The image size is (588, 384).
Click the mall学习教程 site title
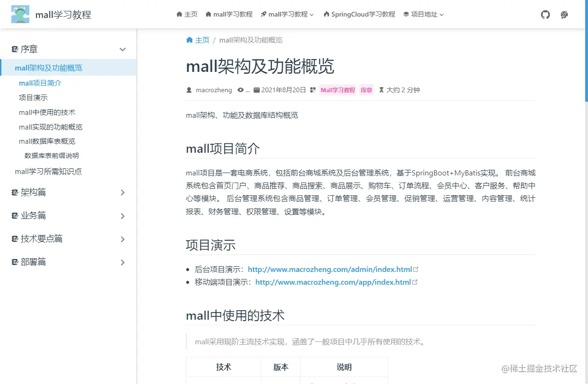tap(63, 15)
